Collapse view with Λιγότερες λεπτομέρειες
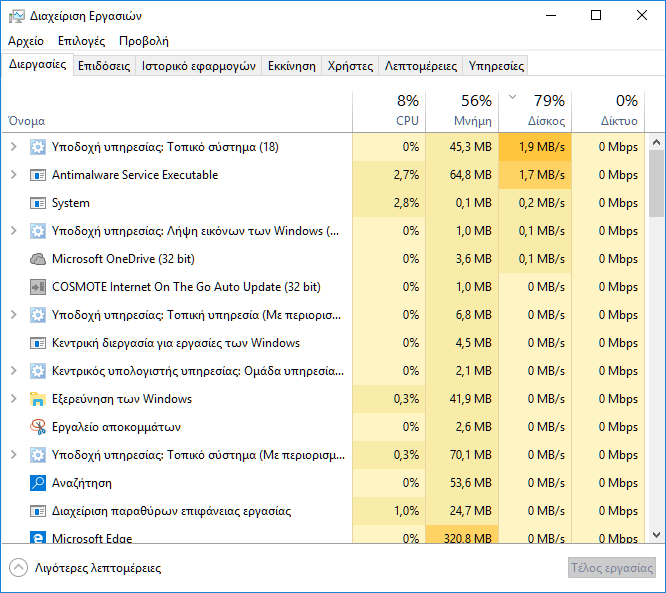Screen dimensions: 666x593 point(85,568)
